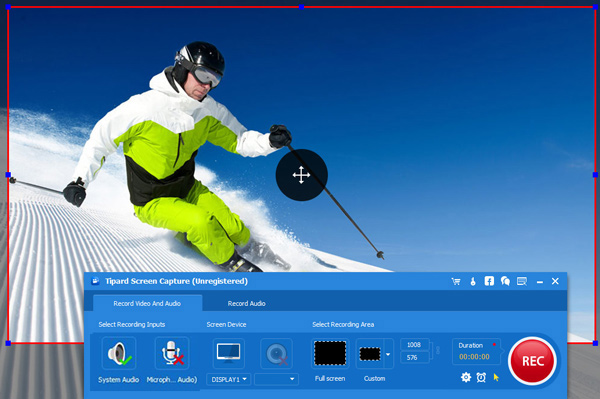Image resolution: width=600 pixels, height=399 pixels.
Task: Toggle Microphone Audio input
Action: coord(172,353)
